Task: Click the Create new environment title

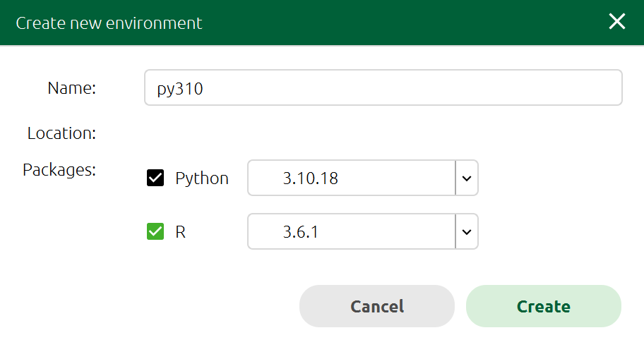Action: (x=109, y=23)
